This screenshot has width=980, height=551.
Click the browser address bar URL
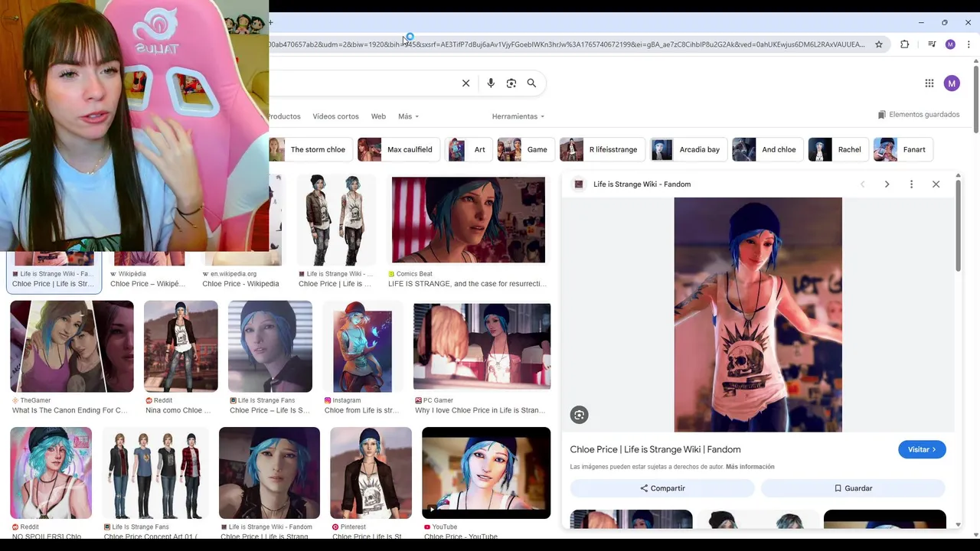click(567, 44)
